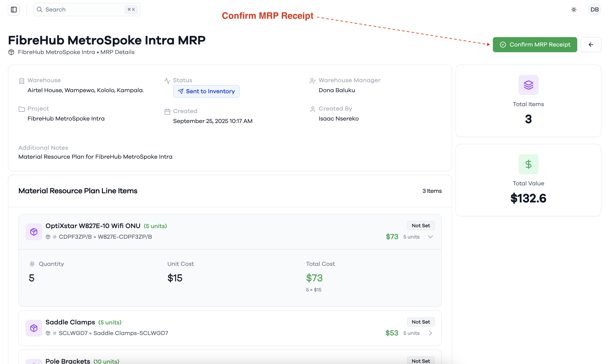The height and width of the screenshot is (364, 606).
Task: Click the 'CDPF3ZP/B • W827E-CDPF3ZP/B' SKU text
Action: point(105,237)
